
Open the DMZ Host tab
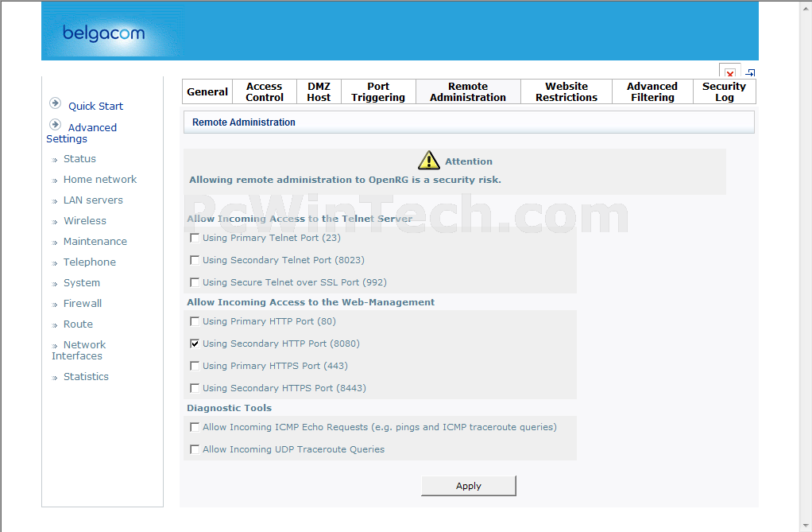coord(319,91)
